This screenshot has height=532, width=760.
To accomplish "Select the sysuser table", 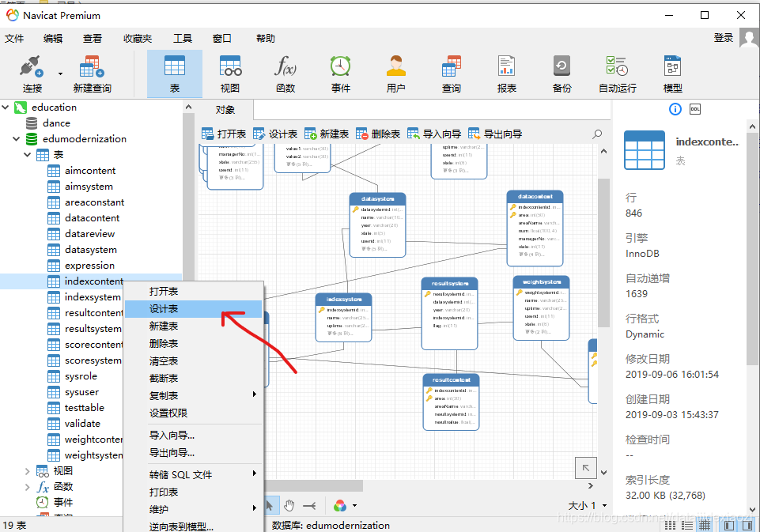I will 81,392.
